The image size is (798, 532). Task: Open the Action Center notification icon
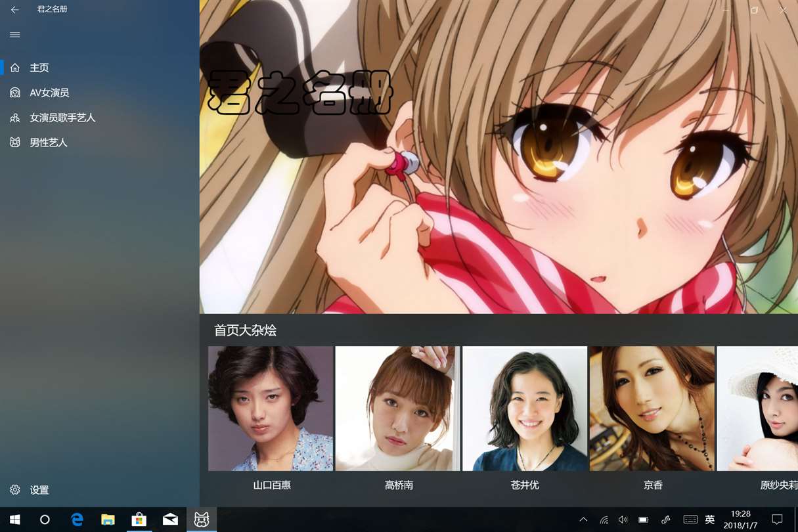777,520
